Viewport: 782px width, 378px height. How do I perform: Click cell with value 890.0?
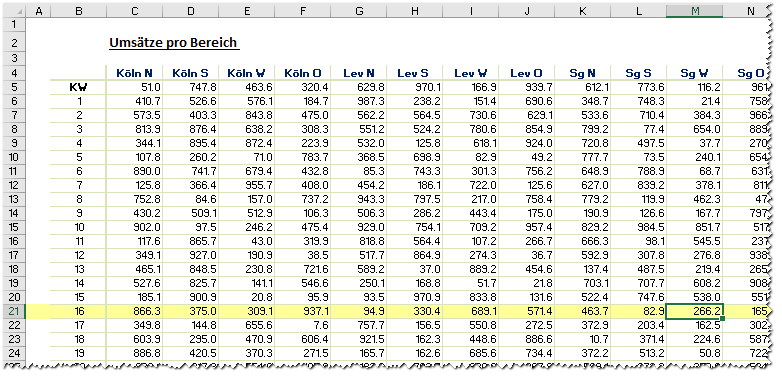coord(134,172)
